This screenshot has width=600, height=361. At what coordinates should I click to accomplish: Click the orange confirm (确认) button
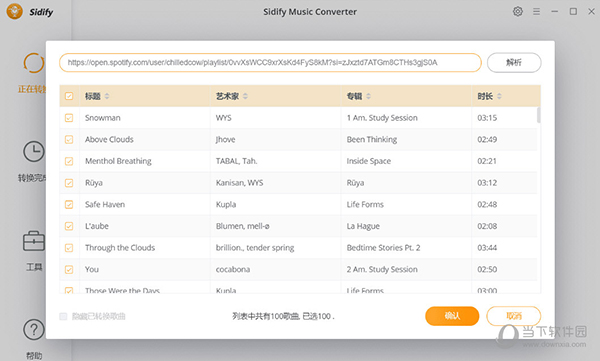(x=452, y=316)
